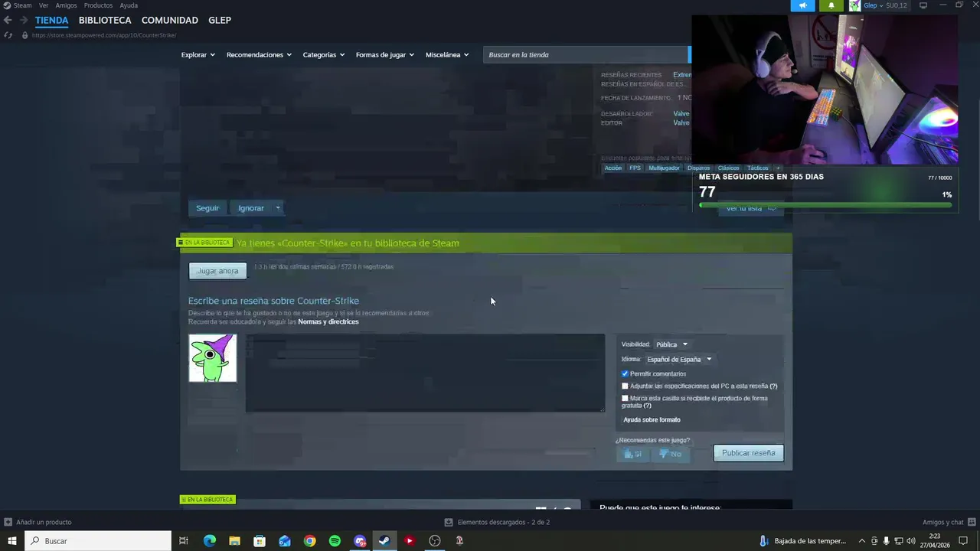Open the red play-button app on taskbar
The height and width of the screenshot is (551, 980).
pos(410,541)
